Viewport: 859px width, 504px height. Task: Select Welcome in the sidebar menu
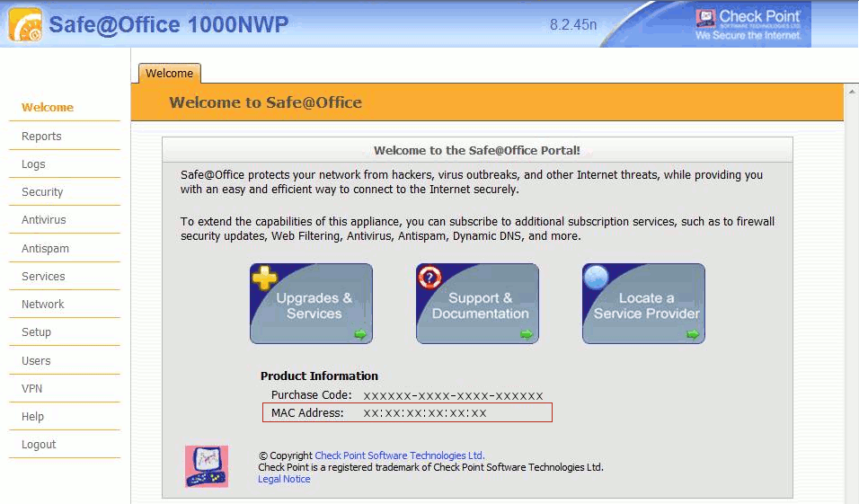[48, 108]
